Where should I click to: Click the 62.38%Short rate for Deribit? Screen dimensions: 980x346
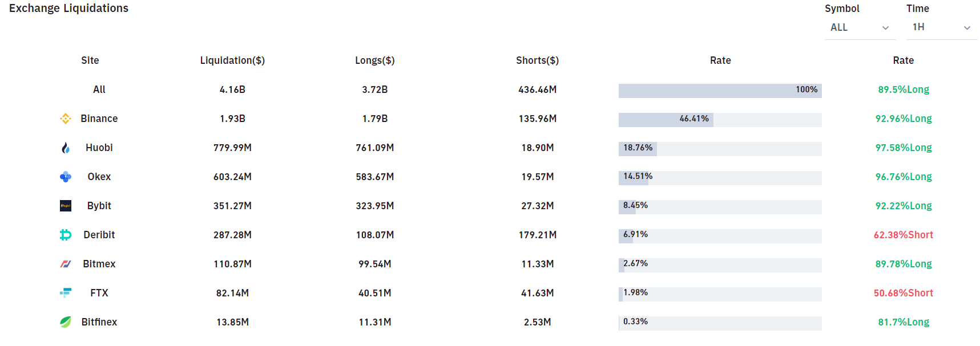[903, 235]
